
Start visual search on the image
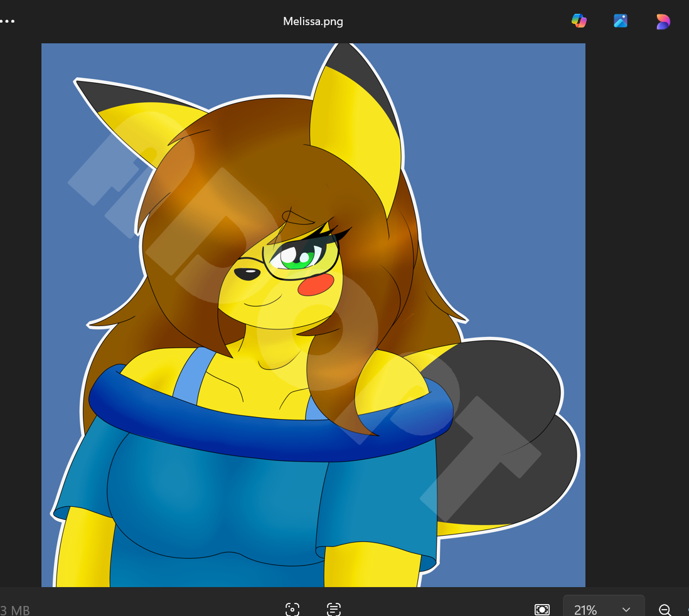292,609
